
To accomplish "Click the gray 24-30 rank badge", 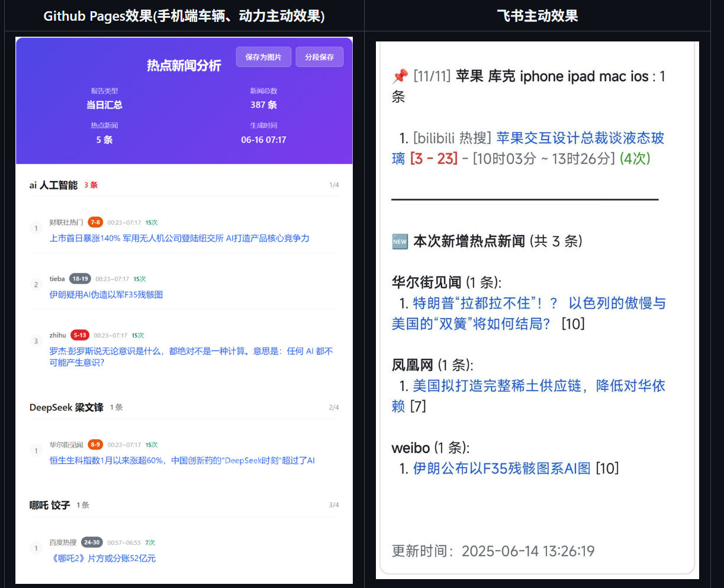I will [x=92, y=542].
